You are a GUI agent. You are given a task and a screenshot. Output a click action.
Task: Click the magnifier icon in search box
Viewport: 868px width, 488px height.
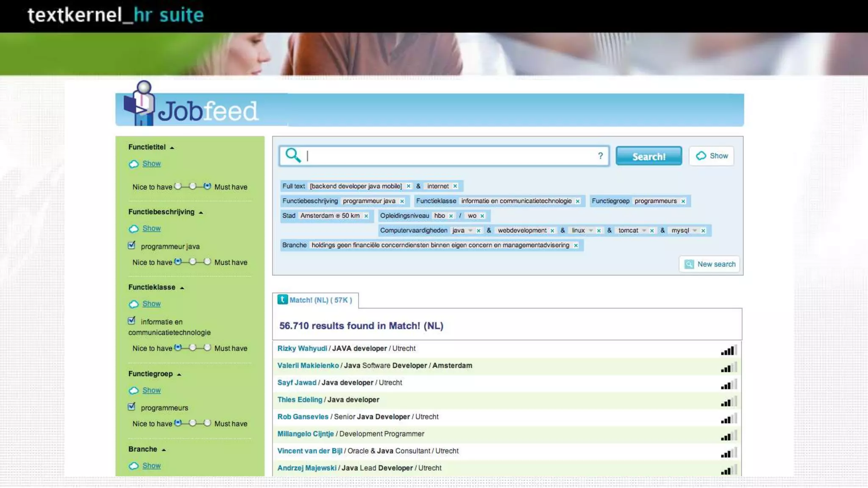[293, 155]
